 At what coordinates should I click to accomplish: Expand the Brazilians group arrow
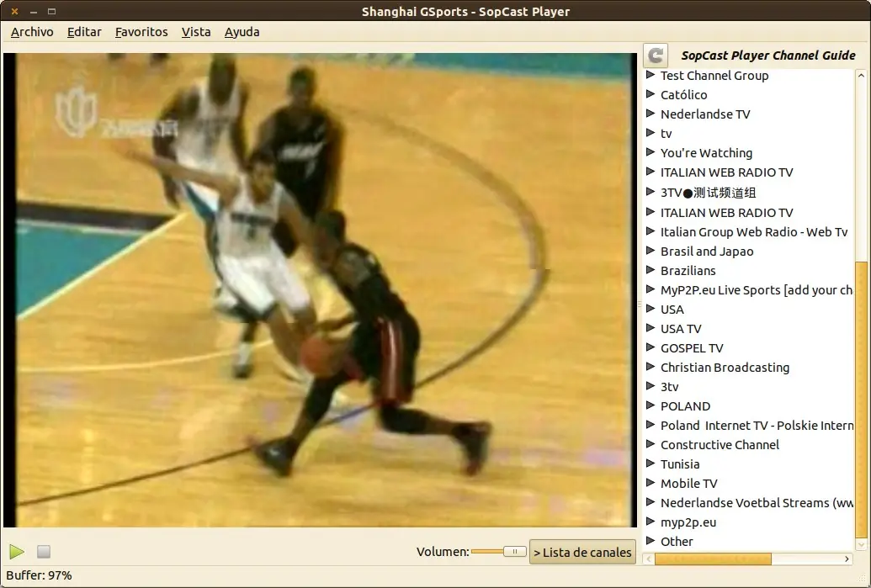tap(651, 270)
